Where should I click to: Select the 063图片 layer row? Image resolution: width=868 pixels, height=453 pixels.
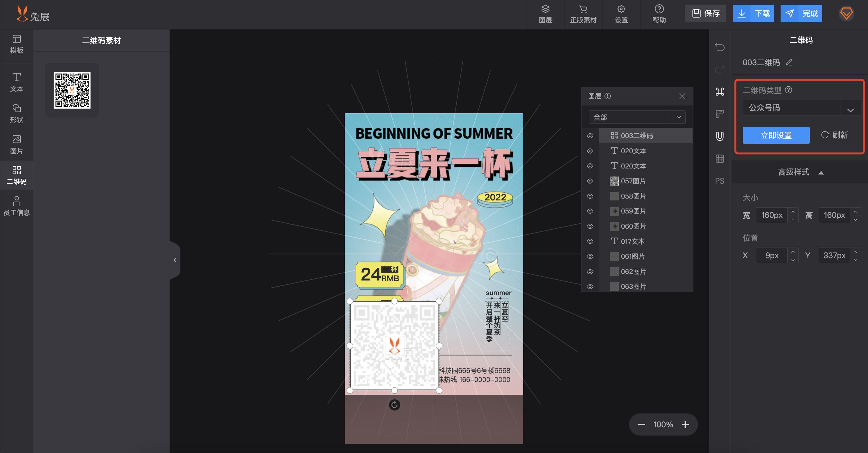click(x=645, y=286)
